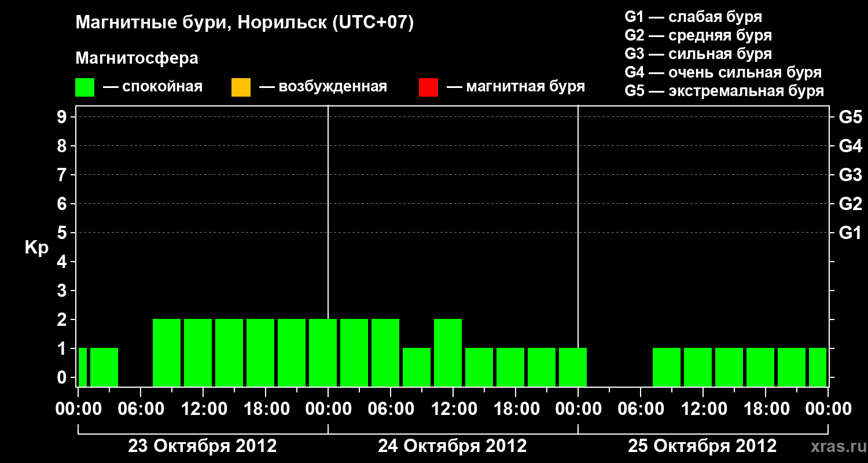This screenshot has width=868, height=463.
Task: Click the 06:00 time label of 23 October
Action: [x=141, y=409]
